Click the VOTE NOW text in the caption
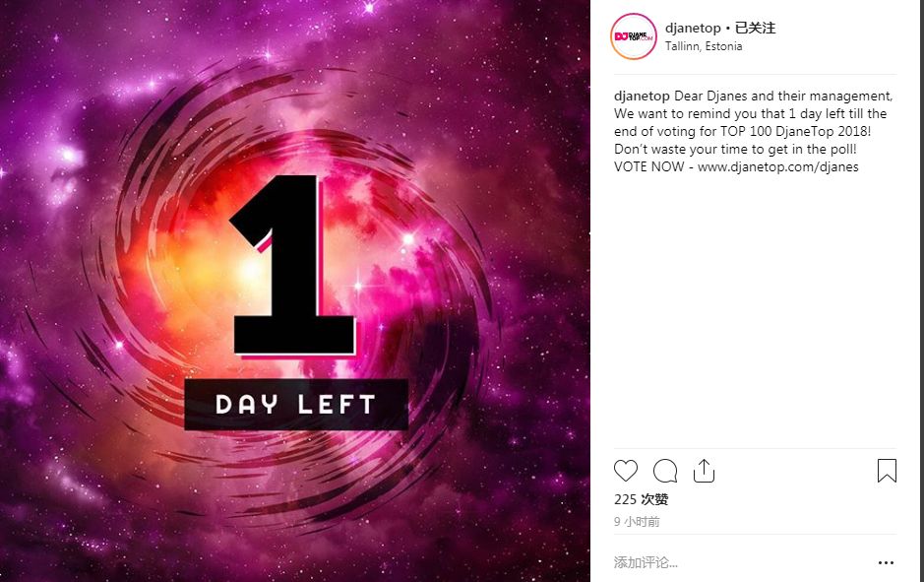 tap(648, 166)
